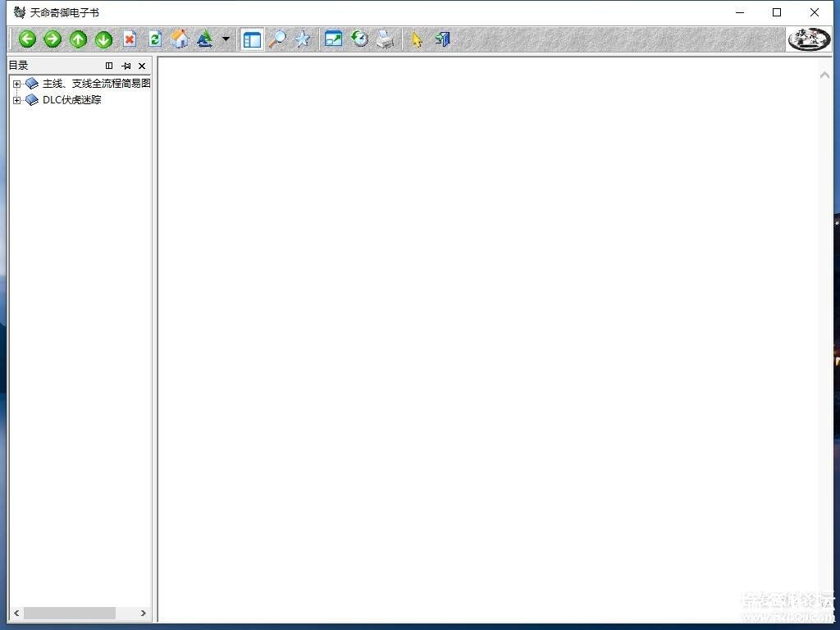Expand the DLC伏虎迷踪 tree node
The width and height of the screenshot is (840, 630).
click(16, 101)
